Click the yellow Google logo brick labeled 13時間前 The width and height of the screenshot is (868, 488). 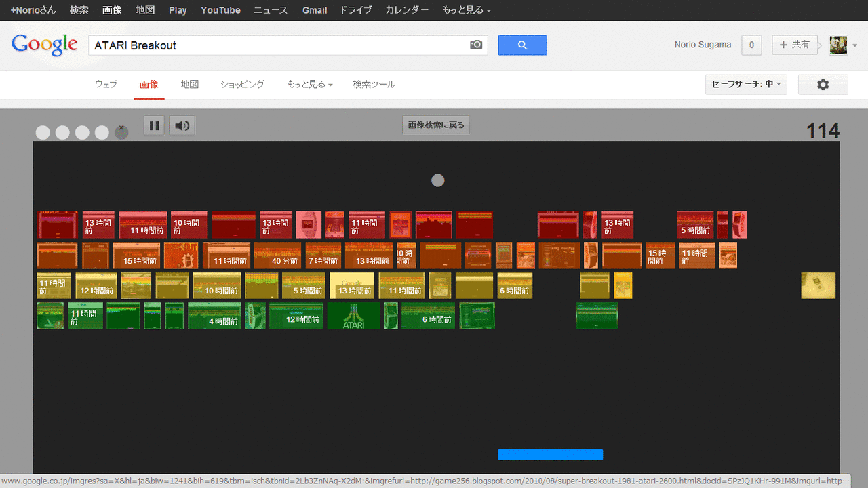(352, 285)
